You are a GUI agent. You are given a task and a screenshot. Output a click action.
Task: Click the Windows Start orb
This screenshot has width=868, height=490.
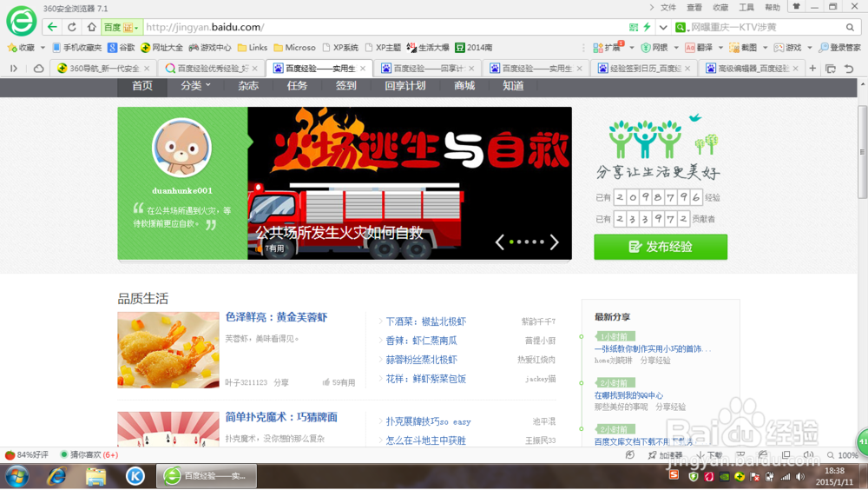coord(17,476)
